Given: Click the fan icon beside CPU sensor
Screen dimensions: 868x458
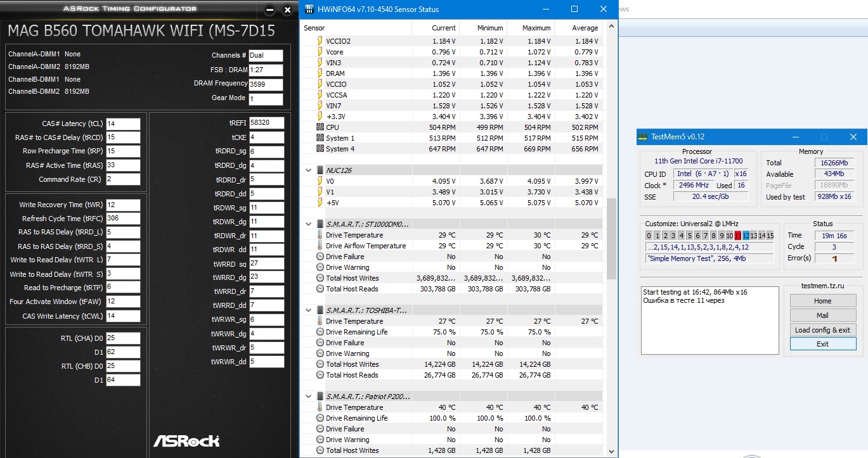Looking at the screenshot, I should (x=320, y=127).
